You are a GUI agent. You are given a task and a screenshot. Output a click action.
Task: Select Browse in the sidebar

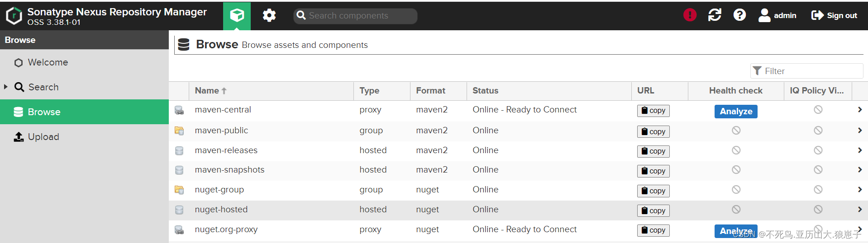tap(84, 112)
